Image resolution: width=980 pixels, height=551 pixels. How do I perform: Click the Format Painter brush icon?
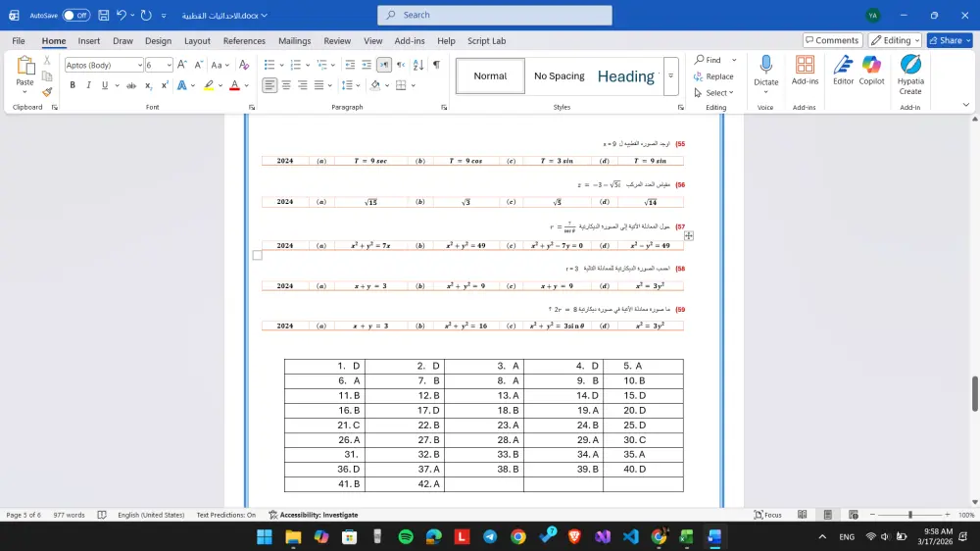tap(47, 92)
